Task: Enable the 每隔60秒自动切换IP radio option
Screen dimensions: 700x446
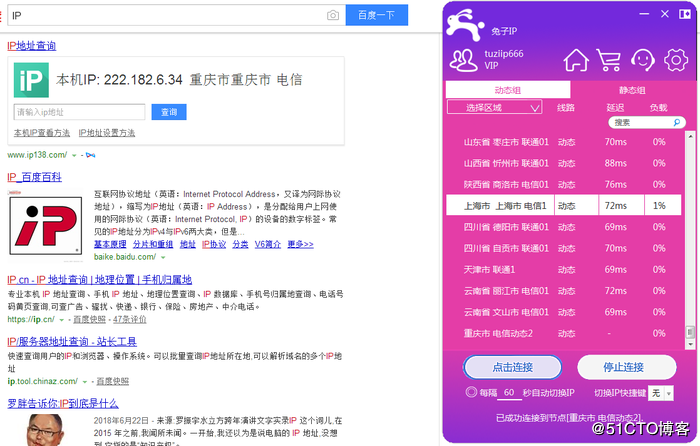Action: (x=471, y=392)
